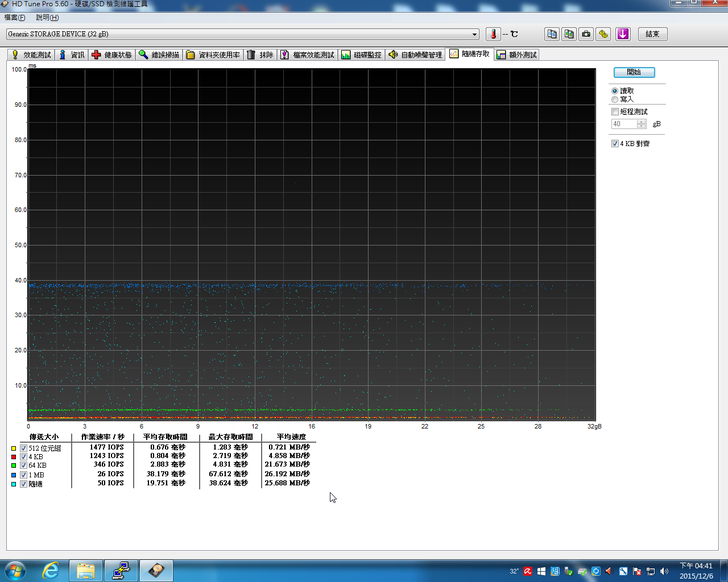
Task: Click the 結束 exit button
Action: [x=651, y=33]
